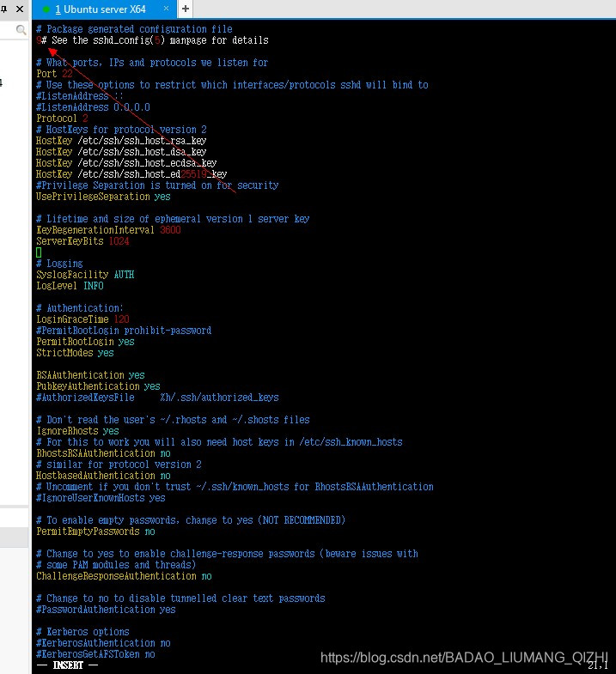
Task: Click the "#ListenAddress ::" line
Action: tap(80, 96)
